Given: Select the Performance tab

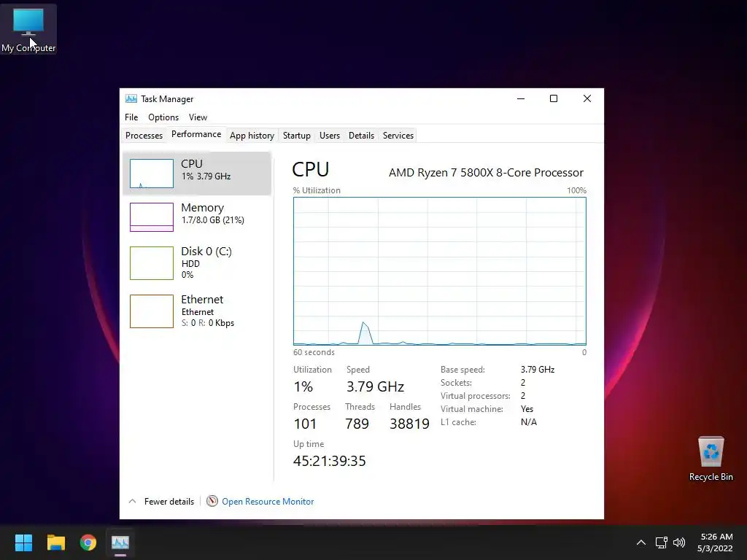Looking at the screenshot, I should [196, 134].
